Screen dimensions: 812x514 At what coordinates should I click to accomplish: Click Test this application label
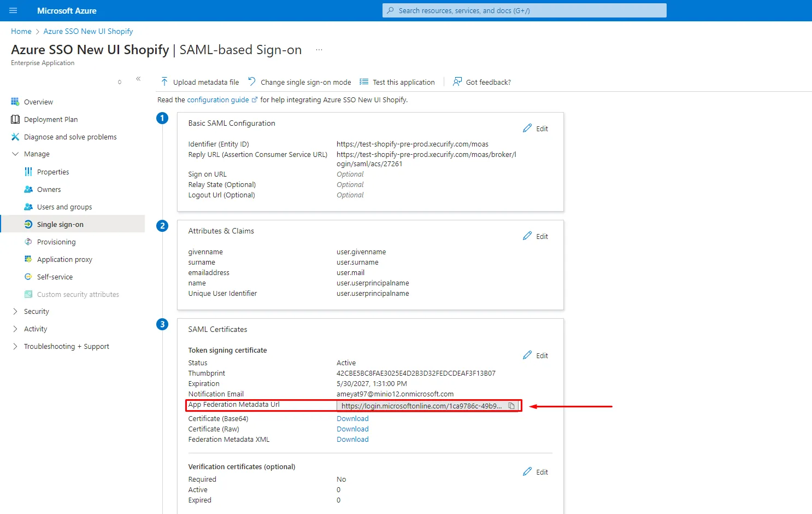[404, 82]
